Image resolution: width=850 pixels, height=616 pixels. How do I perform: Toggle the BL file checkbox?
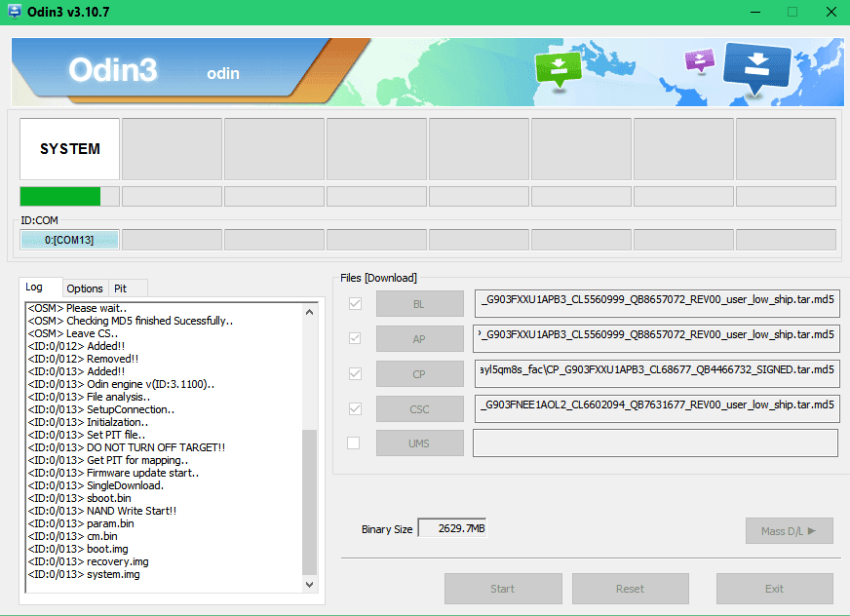355,304
